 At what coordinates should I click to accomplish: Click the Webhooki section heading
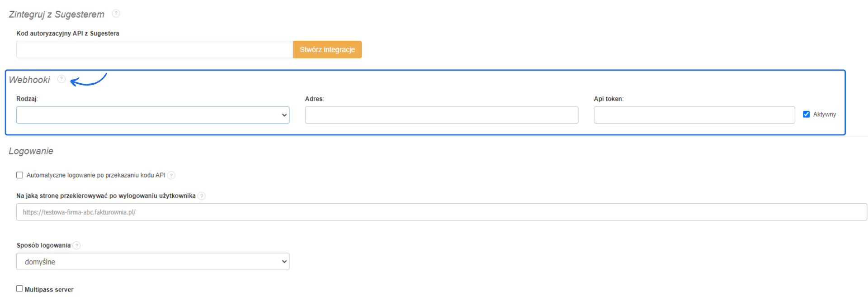click(x=29, y=80)
